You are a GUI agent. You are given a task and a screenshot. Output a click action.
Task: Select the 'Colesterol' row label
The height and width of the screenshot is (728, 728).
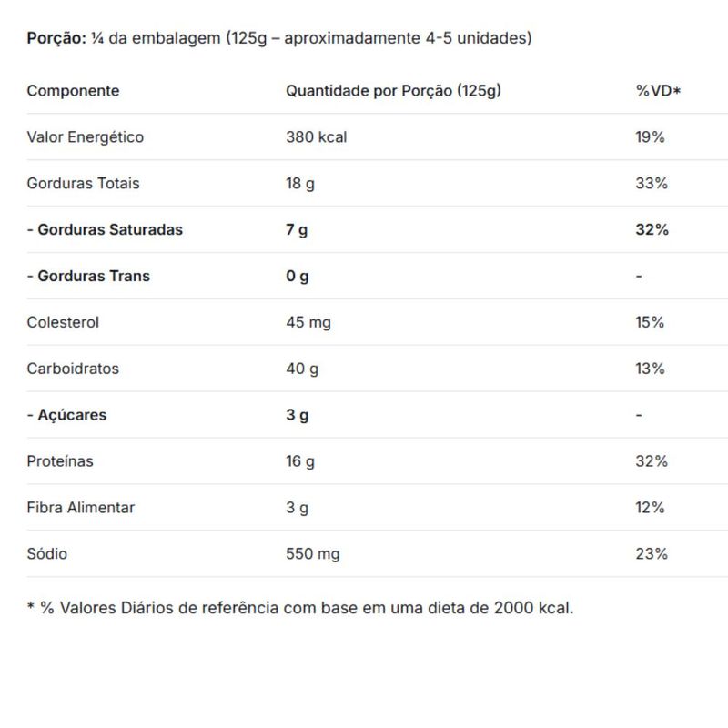pos(63,323)
